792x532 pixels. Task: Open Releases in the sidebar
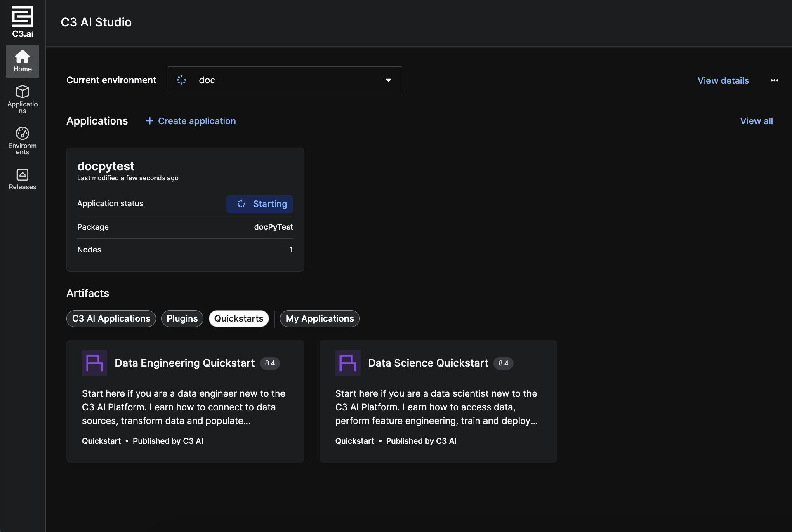(x=22, y=179)
